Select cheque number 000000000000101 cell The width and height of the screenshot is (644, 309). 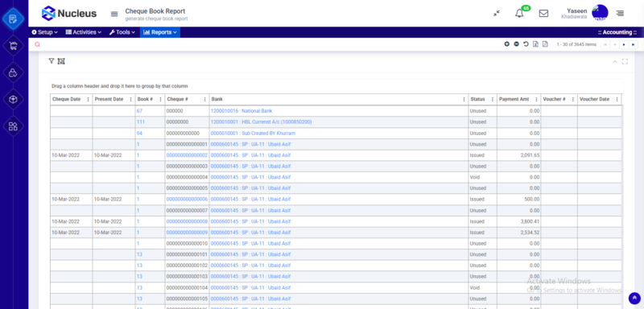click(187, 254)
